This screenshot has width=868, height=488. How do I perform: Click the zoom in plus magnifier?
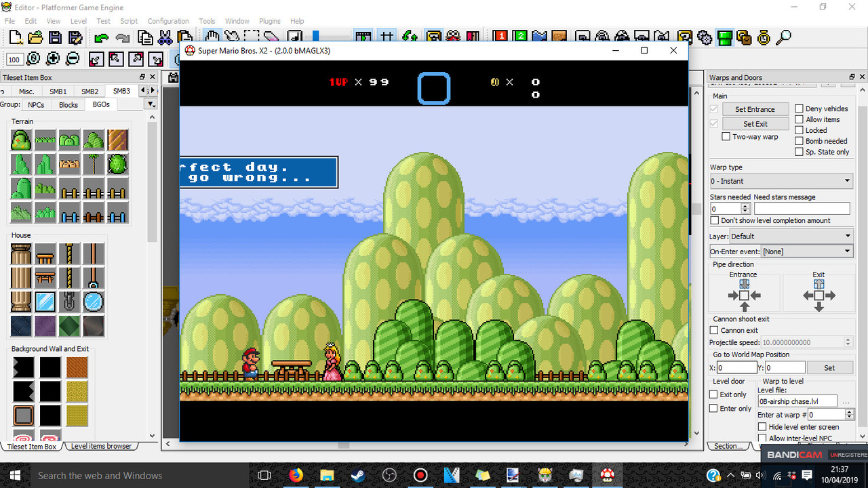click(53, 59)
